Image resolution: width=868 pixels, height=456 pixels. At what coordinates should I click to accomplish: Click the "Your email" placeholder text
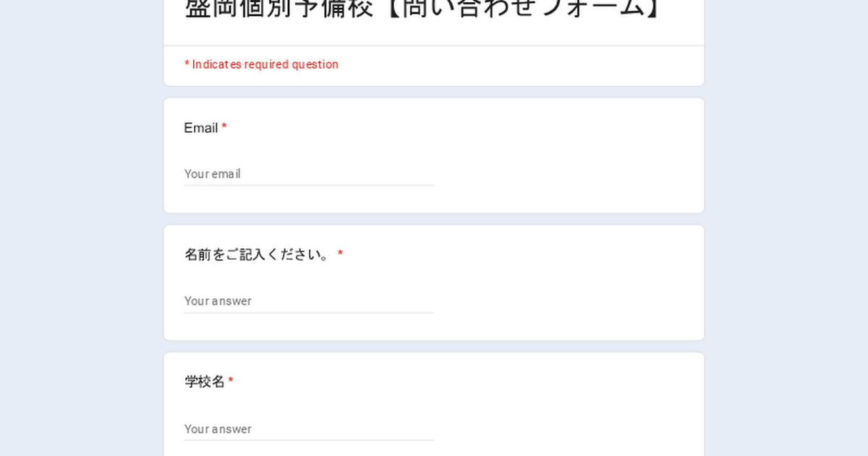(x=212, y=174)
